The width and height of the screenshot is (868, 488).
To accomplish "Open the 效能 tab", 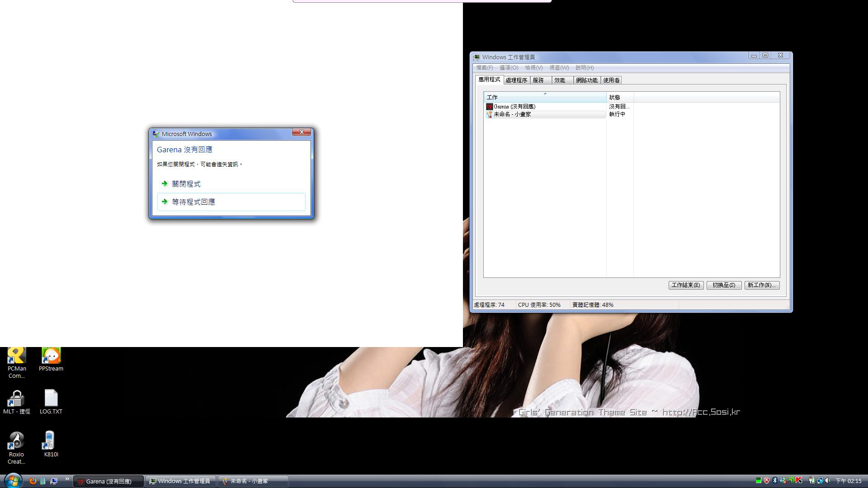I will point(560,80).
